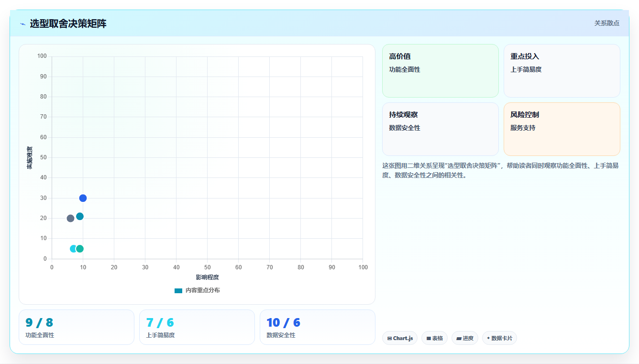Click 服务支持 text in 风险控制 card

(x=523, y=128)
